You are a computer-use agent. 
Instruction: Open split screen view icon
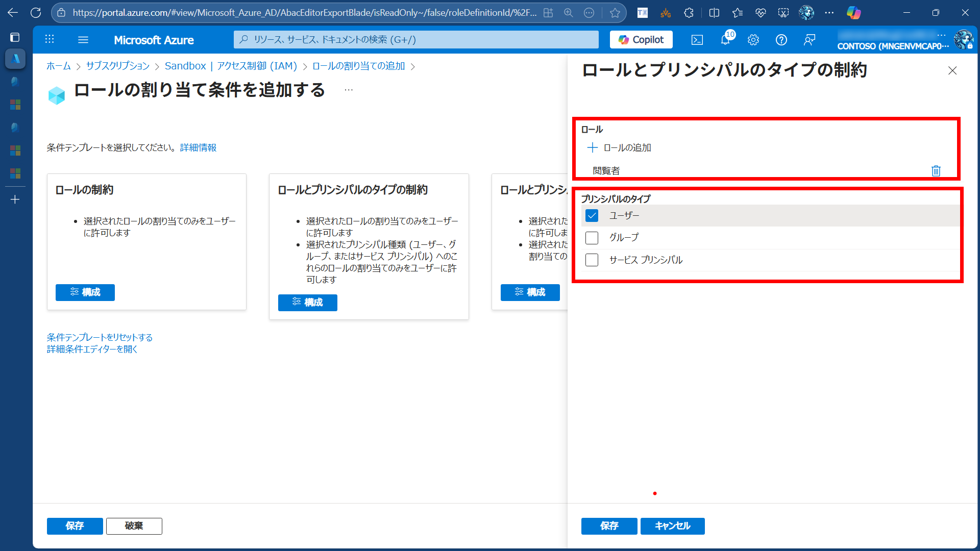pos(714,13)
